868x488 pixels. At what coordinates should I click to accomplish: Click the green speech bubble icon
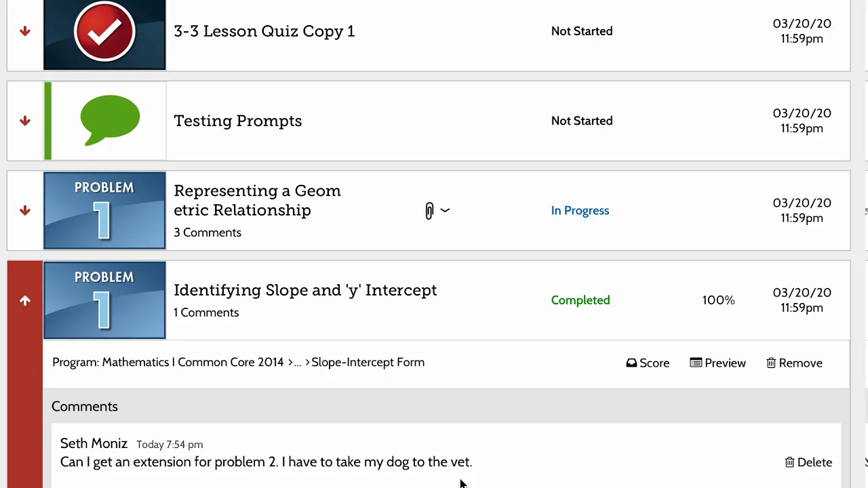coord(110,120)
